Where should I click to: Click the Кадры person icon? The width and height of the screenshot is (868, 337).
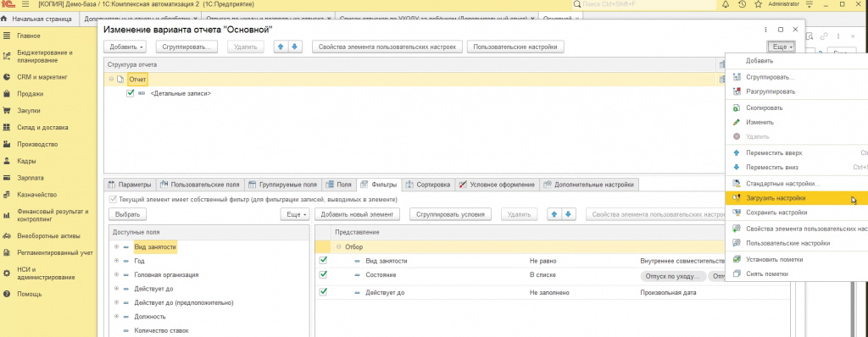(7, 161)
